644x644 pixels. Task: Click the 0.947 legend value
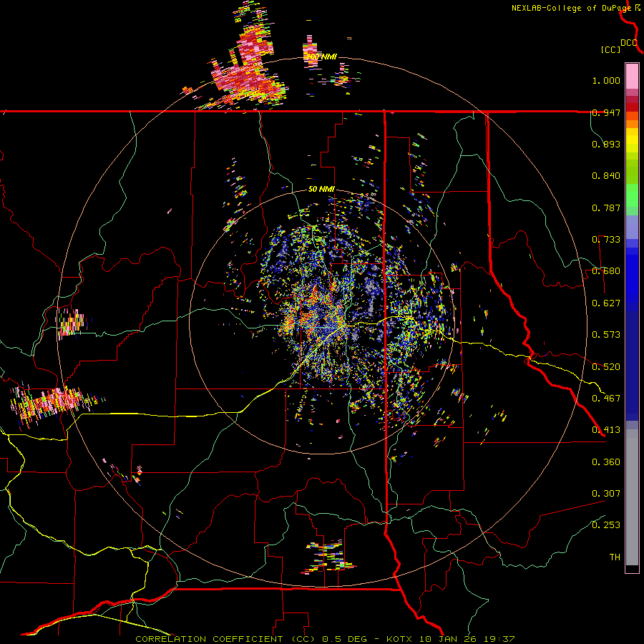(x=606, y=112)
